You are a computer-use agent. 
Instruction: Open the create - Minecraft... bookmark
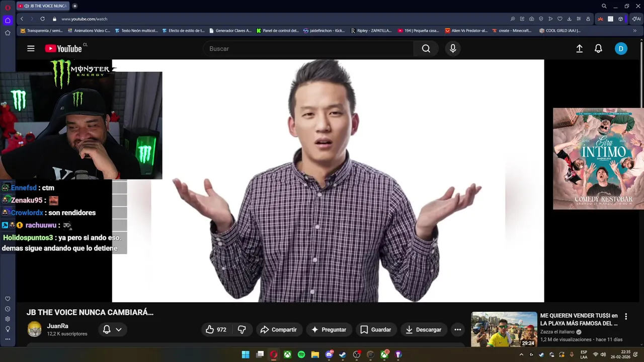[511, 31]
